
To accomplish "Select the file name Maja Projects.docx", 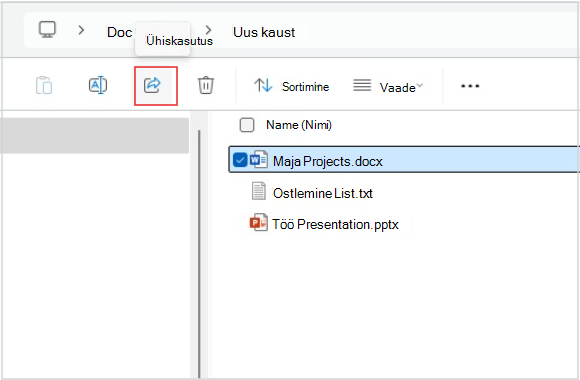I will [328, 161].
